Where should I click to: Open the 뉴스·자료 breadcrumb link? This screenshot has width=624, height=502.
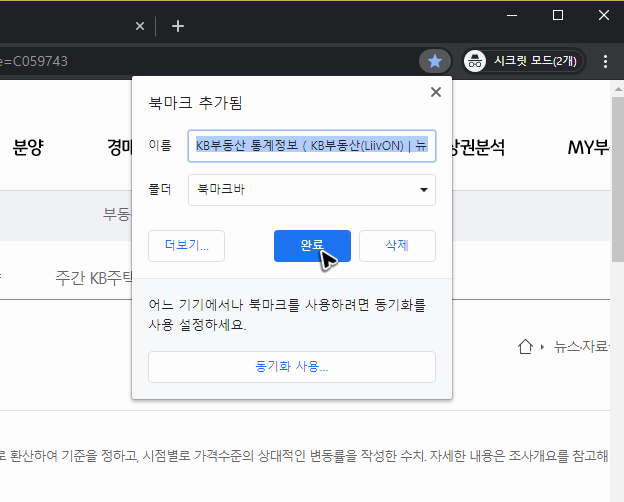click(x=581, y=347)
